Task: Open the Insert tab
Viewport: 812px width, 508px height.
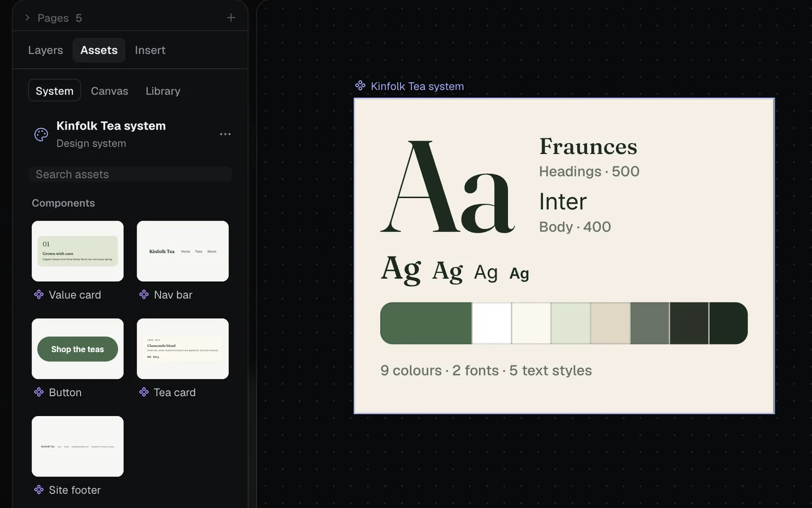Action: coord(150,50)
